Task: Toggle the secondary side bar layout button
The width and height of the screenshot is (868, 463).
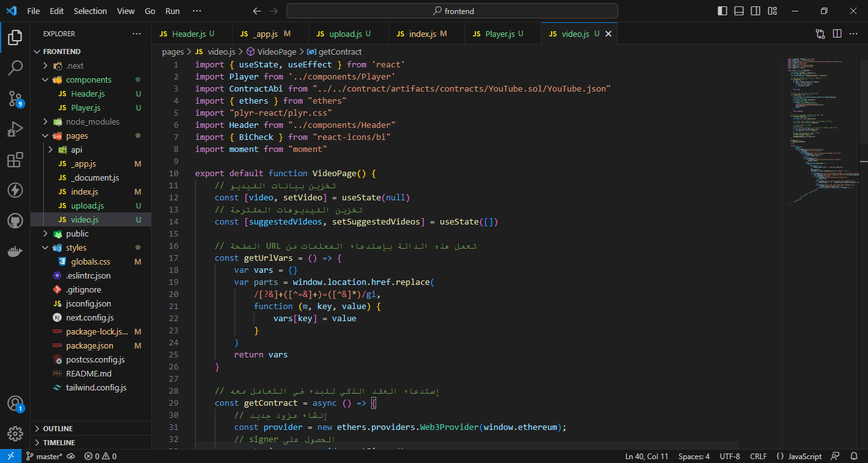Action: 756,11
